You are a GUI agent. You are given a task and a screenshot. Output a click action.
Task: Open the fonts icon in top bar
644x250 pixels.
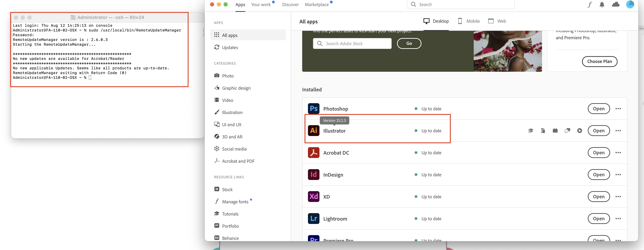590,5
